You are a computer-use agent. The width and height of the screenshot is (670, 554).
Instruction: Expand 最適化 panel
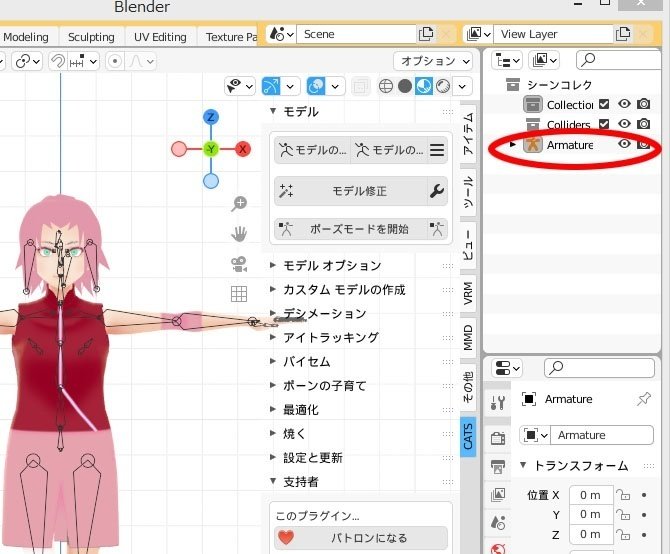coord(272,409)
